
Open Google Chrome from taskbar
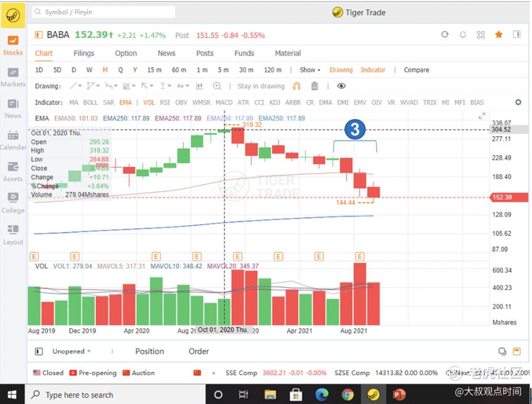[348, 394]
